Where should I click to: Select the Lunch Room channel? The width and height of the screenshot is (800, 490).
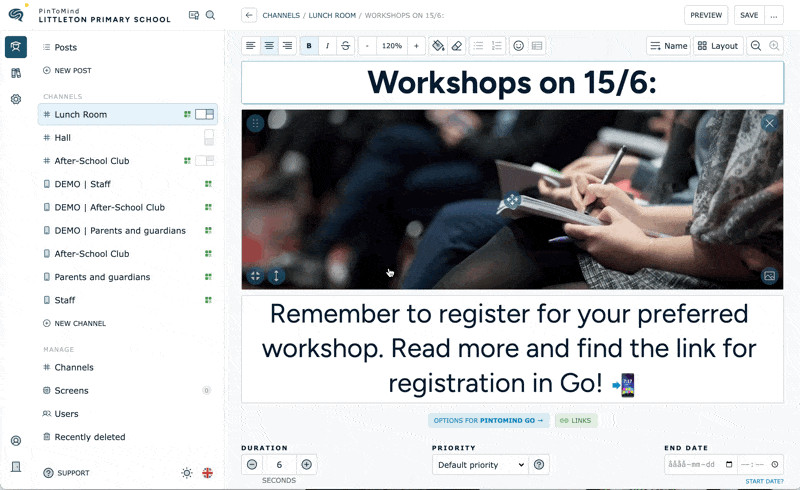(128, 114)
